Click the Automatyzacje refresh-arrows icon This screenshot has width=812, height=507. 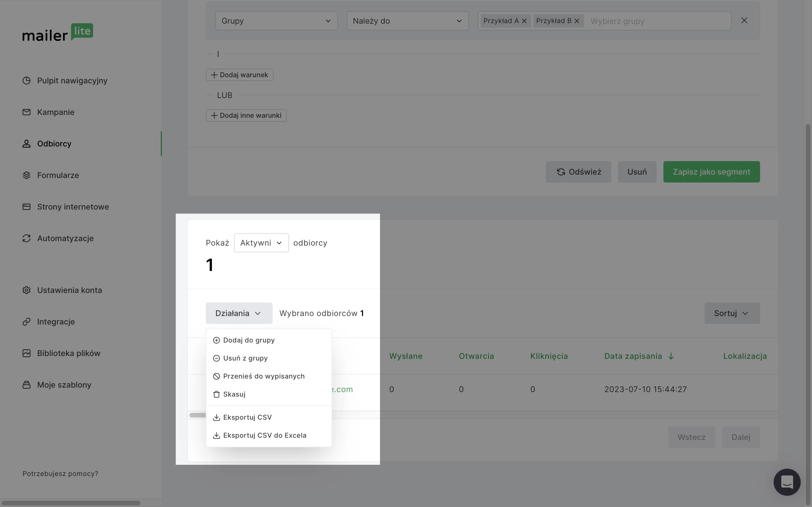pyautogui.click(x=27, y=238)
